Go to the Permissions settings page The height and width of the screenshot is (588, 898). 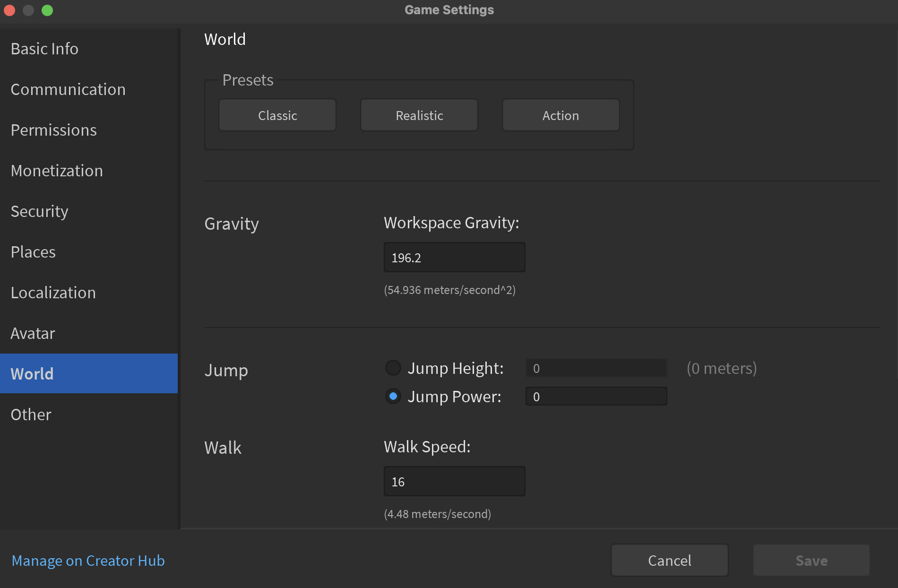point(53,130)
